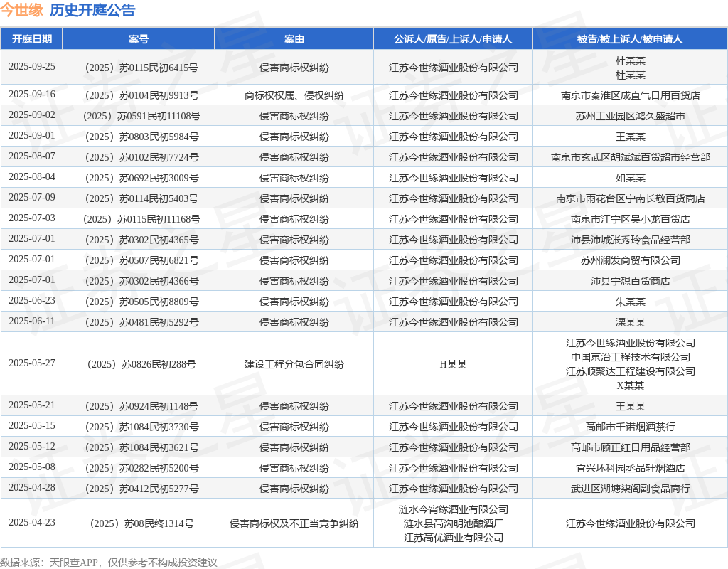Select cause 建设工程分包合同纠纷
The height and width of the screenshot is (569, 728).
point(294,365)
